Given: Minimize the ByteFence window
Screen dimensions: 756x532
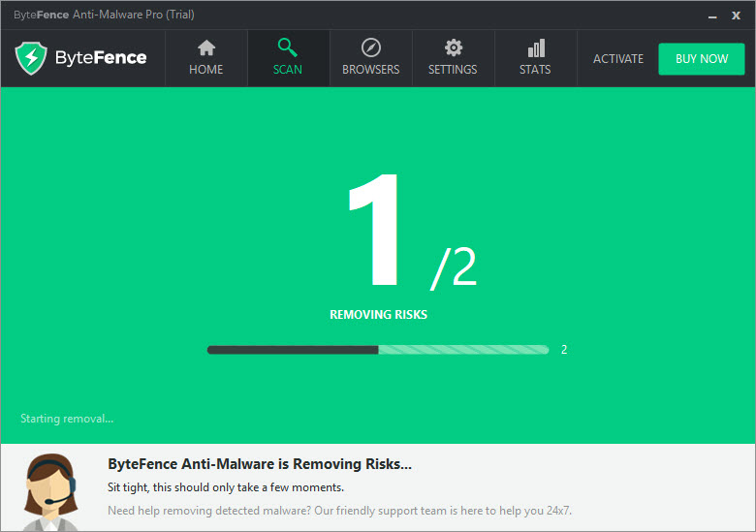Looking at the screenshot, I should (x=712, y=16).
